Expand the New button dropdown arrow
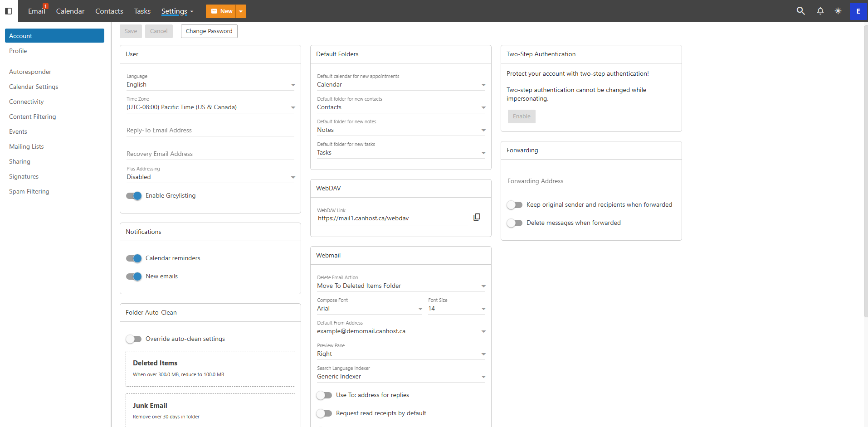This screenshot has width=868, height=427. coord(241,11)
